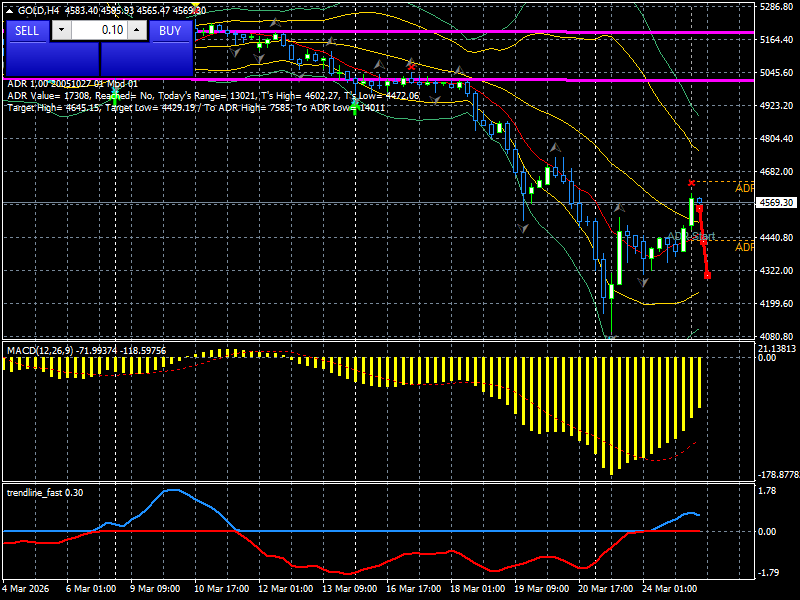This screenshot has width=800, height=600.
Task: Decrease lot volume with the down arrow
Action: (x=61, y=30)
